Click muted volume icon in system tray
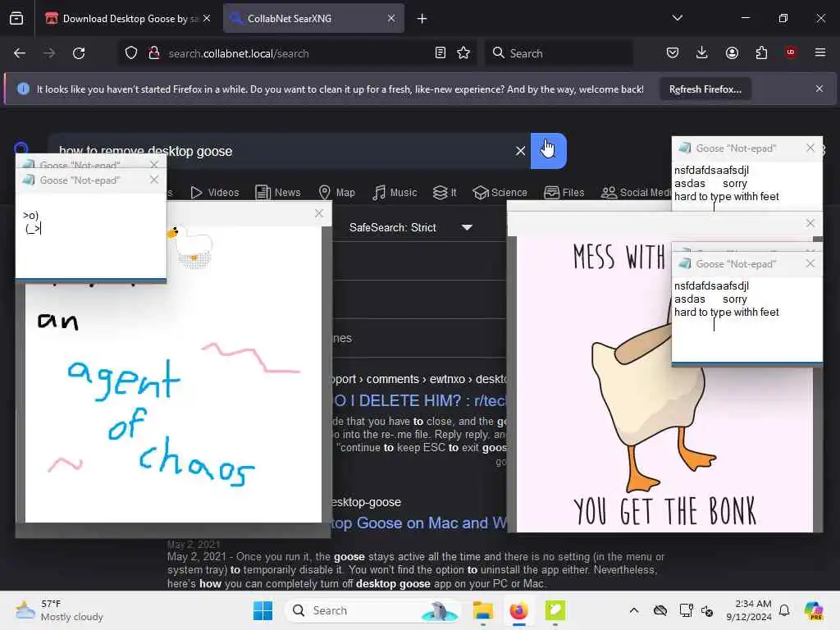The height and width of the screenshot is (630, 840). click(707, 610)
